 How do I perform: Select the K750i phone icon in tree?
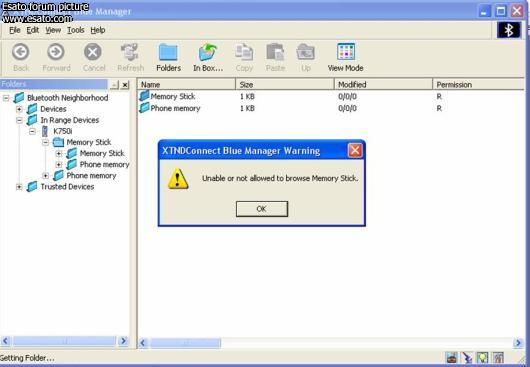tap(45, 131)
